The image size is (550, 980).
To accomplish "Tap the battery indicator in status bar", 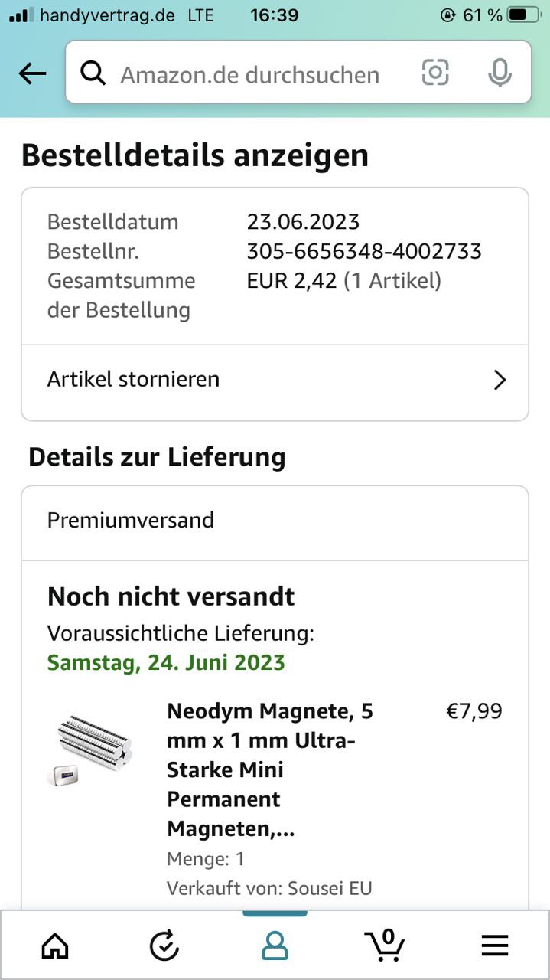I will tap(527, 15).
